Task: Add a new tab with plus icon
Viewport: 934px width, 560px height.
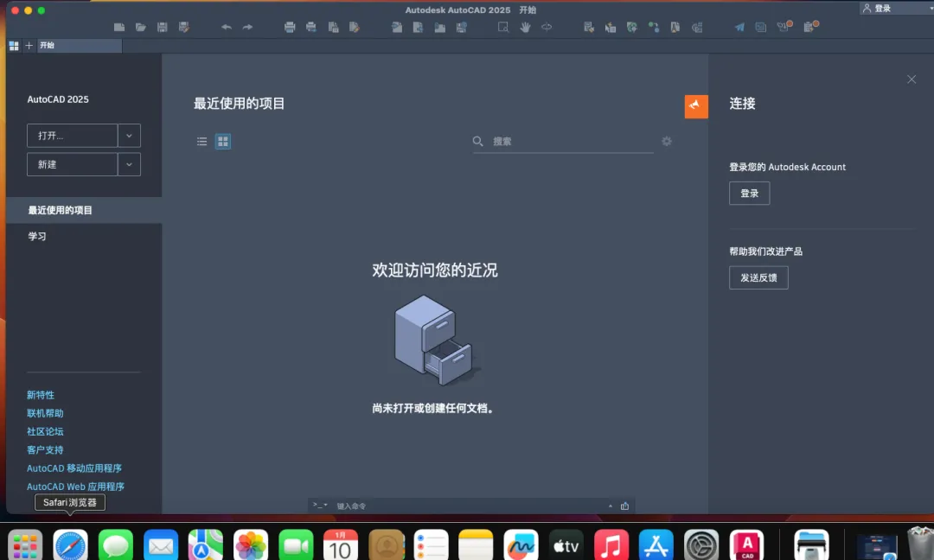Action: (x=29, y=45)
